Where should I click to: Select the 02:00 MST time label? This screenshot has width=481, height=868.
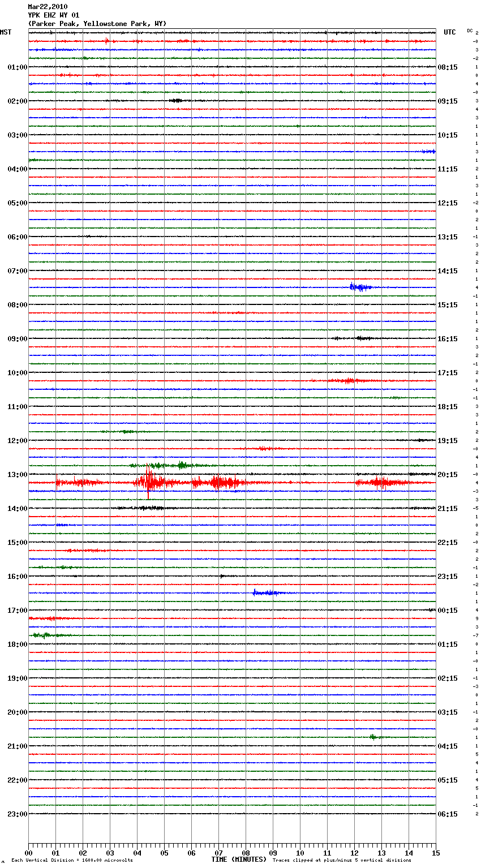point(18,101)
